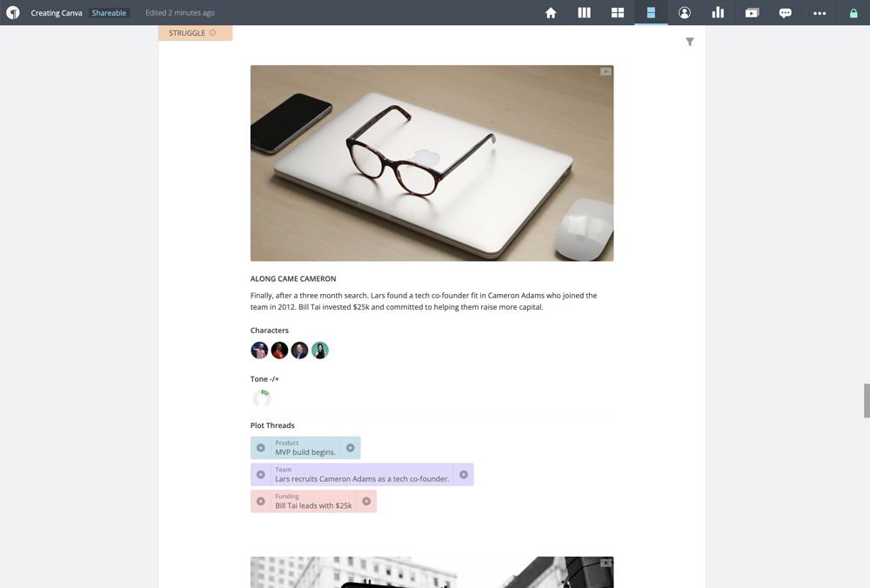Toggle the Shareable badge next to the title
The width and height of the screenshot is (870, 588).
(108, 13)
